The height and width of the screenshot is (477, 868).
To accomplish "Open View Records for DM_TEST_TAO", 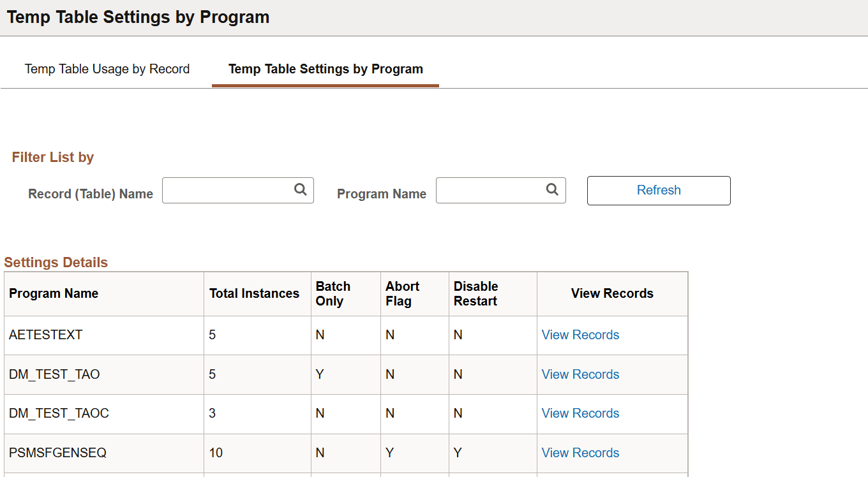I will click(580, 374).
